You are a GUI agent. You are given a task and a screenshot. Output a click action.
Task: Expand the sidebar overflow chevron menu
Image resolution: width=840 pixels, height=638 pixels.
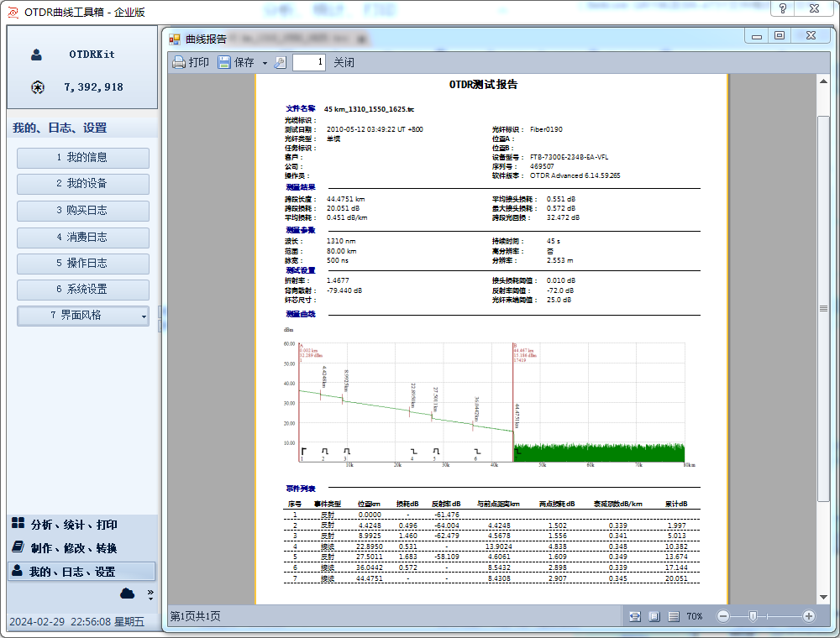coord(150,594)
